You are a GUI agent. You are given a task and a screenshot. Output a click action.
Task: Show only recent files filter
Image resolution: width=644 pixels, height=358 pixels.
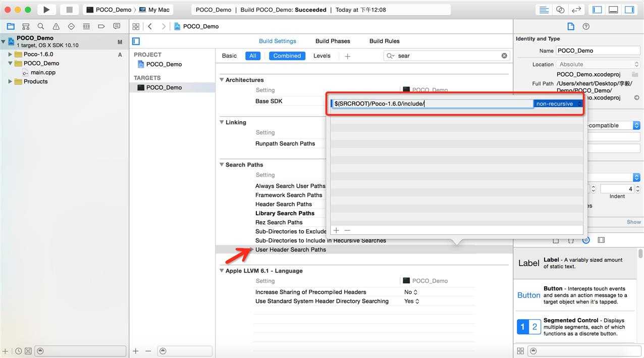18,351
